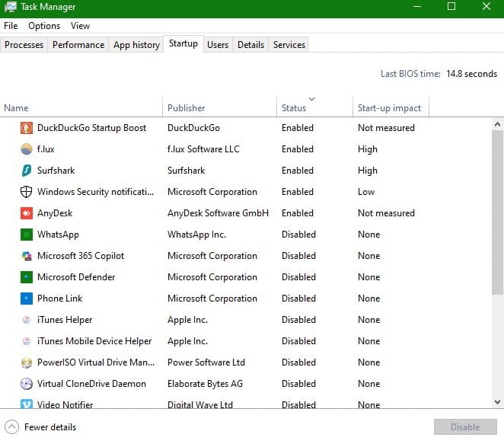Image resolution: width=504 pixels, height=444 pixels.
Task: Click High impact in f.lux row
Action: coord(368,149)
